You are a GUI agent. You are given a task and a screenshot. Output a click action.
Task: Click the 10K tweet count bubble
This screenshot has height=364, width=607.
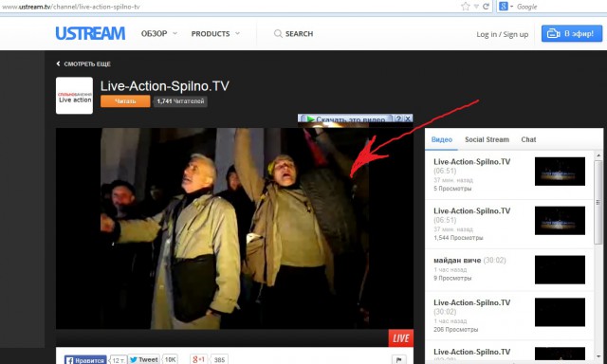coord(171,359)
